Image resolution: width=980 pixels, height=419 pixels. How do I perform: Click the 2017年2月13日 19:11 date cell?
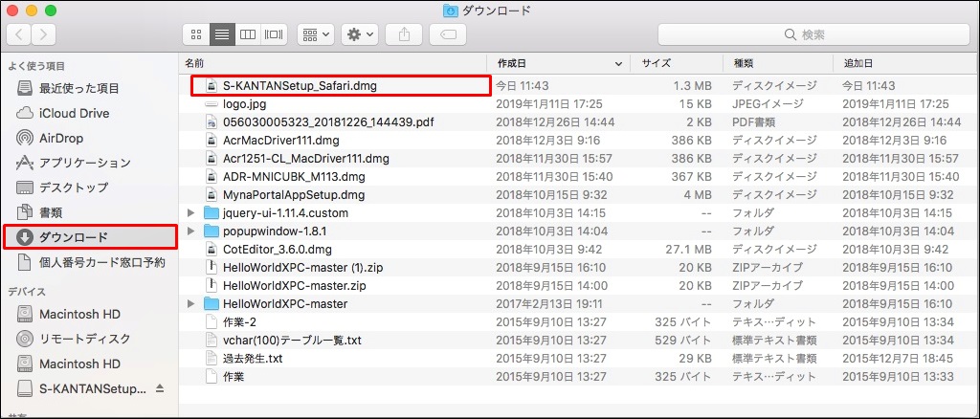(x=548, y=304)
